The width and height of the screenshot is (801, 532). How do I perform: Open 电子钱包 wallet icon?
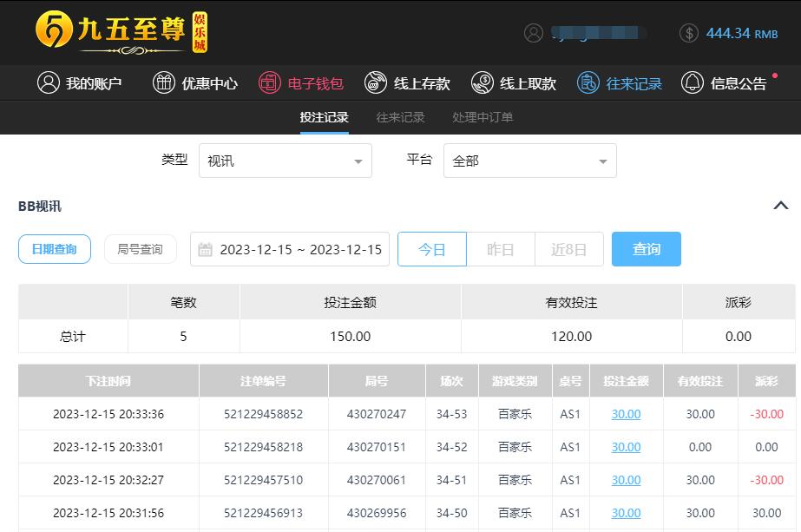[x=271, y=83]
